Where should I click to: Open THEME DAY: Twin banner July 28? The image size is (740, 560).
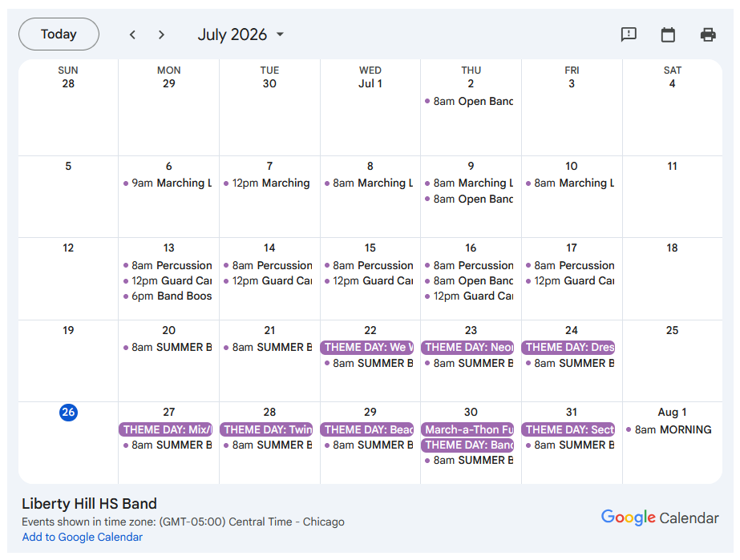click(x=266, y=429)
